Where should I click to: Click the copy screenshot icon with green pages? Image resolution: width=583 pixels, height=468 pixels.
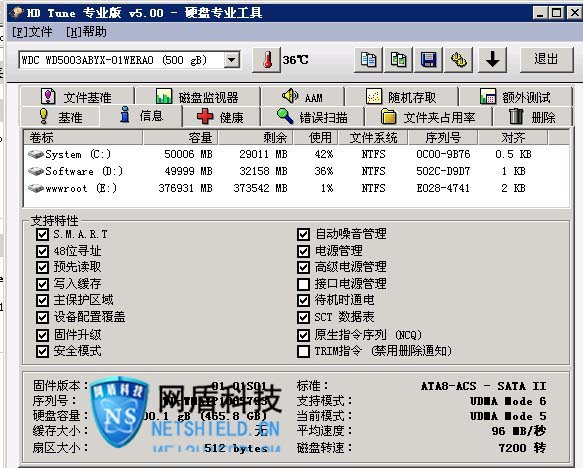399,60
